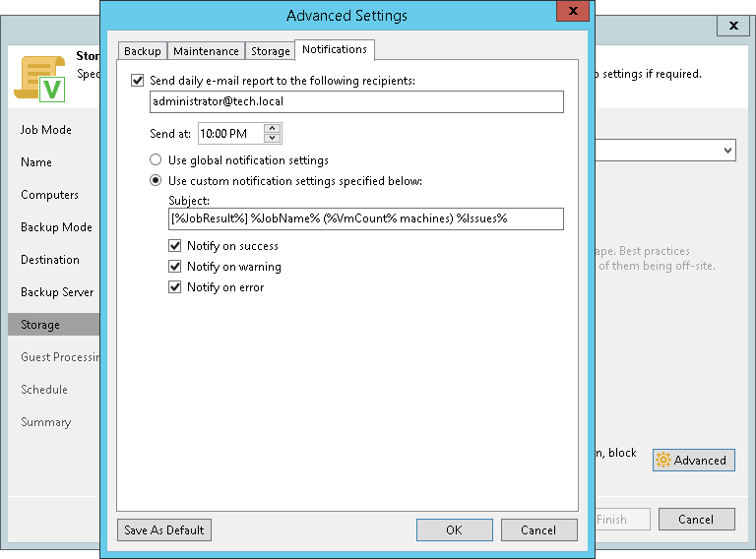Toggle Notify on warning checkbox
Screen dimensions: 756x559
174,267
